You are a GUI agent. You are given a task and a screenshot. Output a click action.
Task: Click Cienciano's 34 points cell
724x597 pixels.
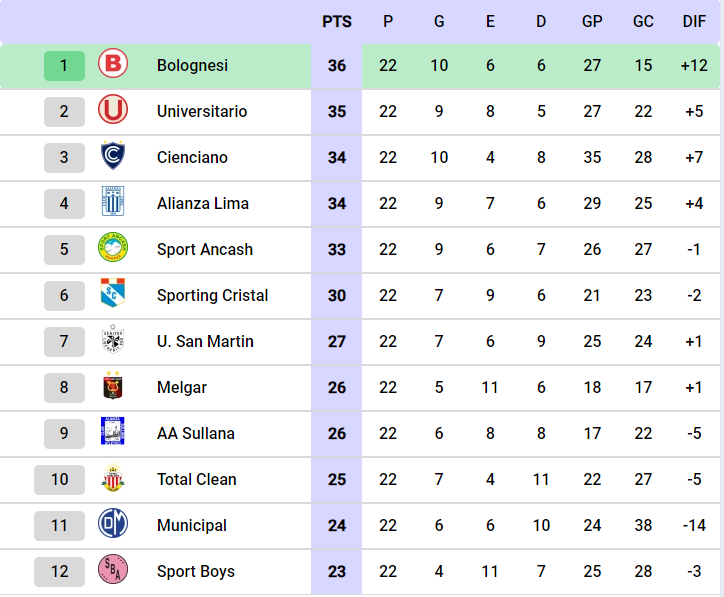337,157
